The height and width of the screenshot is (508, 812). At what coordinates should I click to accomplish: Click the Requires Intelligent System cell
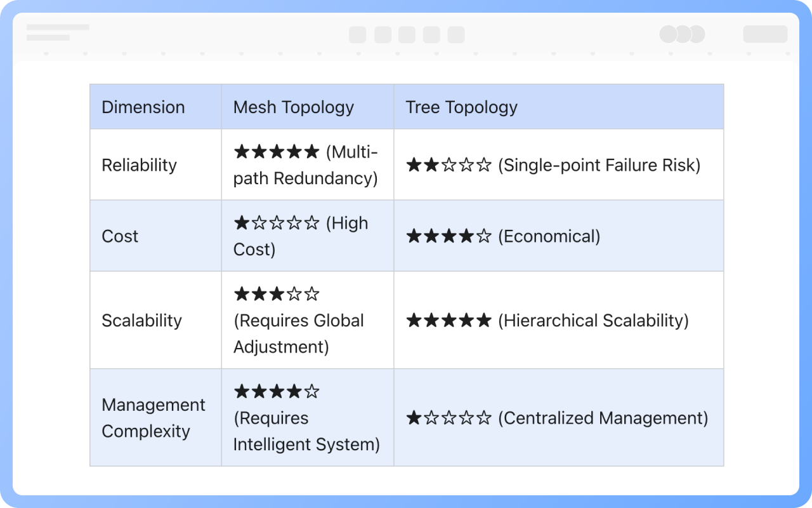306,418
